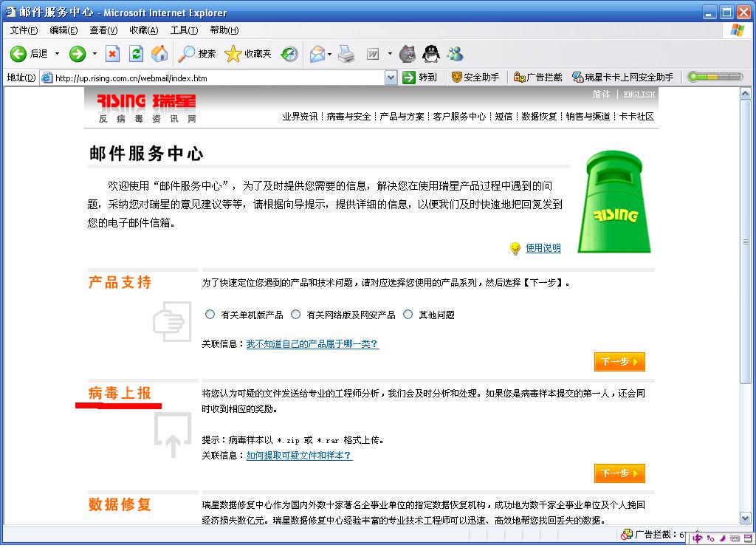The height and width of the screenshot is (548, 756).
Task: Open 短信 navigation link
Action: coord(504,116)
